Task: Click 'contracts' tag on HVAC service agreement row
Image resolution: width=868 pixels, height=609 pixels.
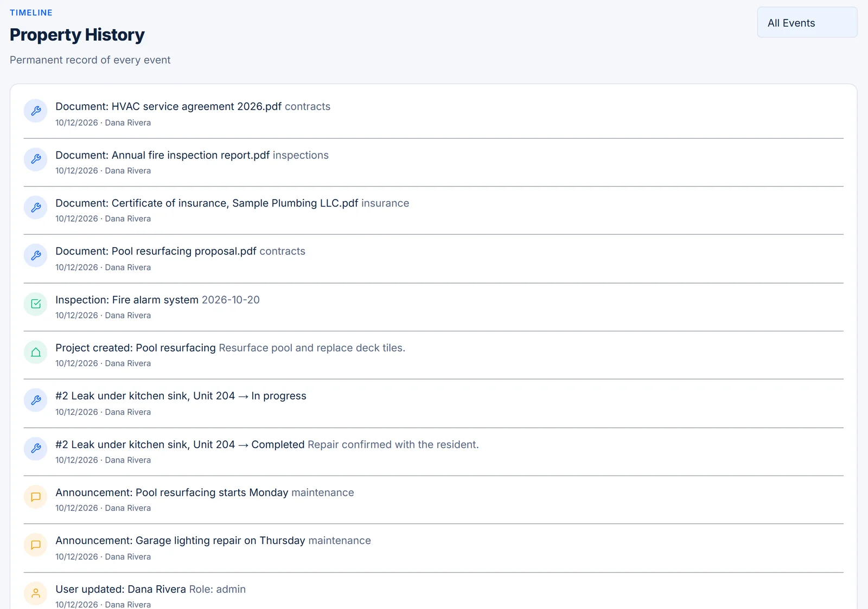Action: point(308,106)
